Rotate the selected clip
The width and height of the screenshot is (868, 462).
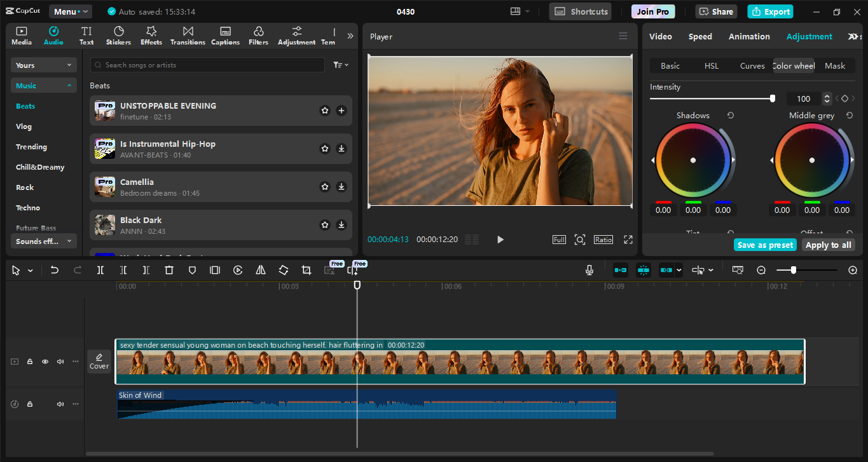tap(283, 269)
